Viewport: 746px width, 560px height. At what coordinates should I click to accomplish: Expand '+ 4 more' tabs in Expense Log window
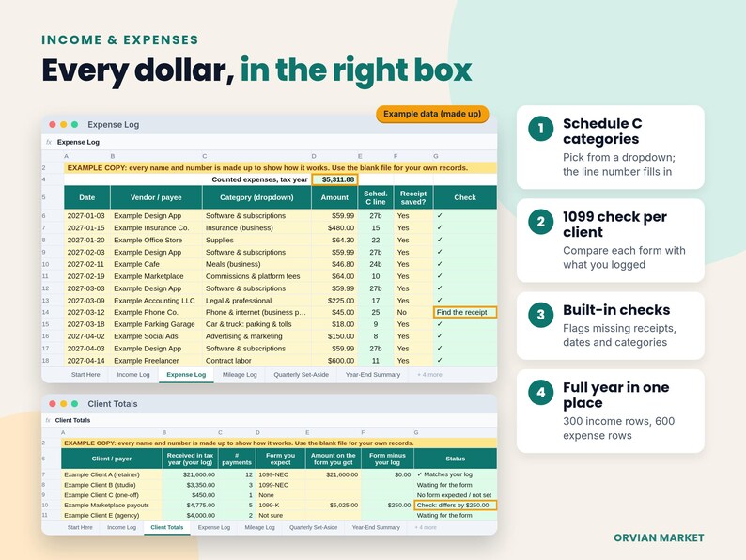429,375
